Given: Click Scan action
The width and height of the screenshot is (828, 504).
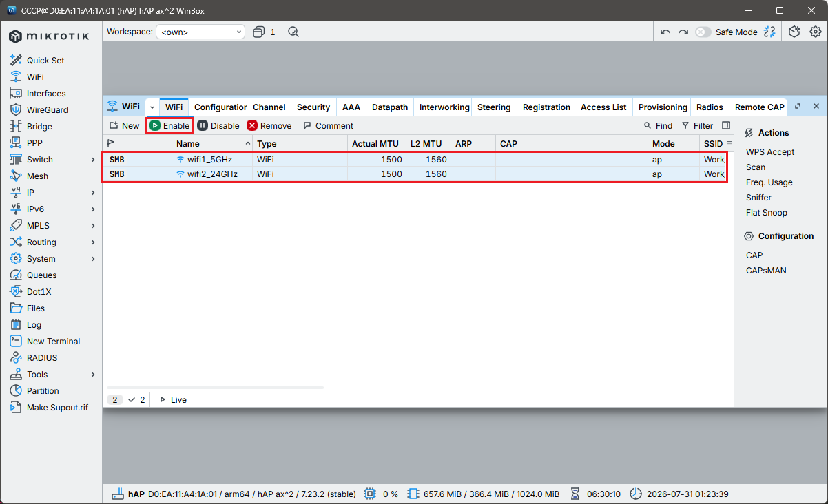Looking at the screenshot, I should pyautogui.click(x=756, y=167).
